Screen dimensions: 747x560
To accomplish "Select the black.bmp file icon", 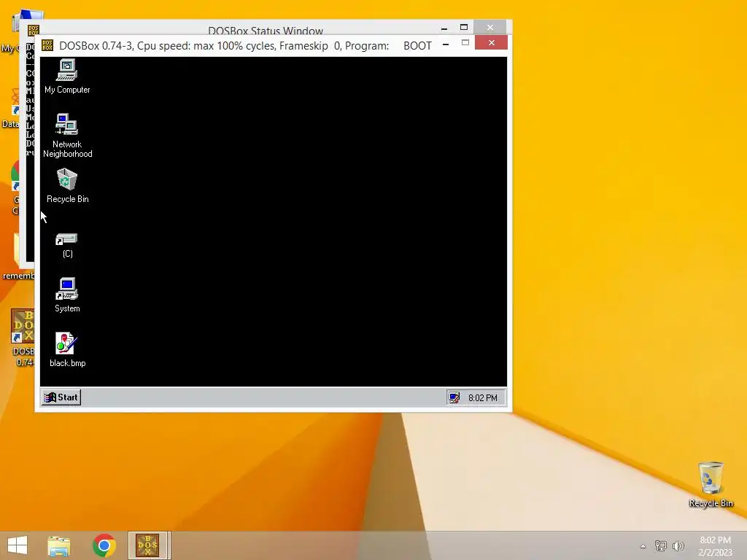I will click(67, 349).
